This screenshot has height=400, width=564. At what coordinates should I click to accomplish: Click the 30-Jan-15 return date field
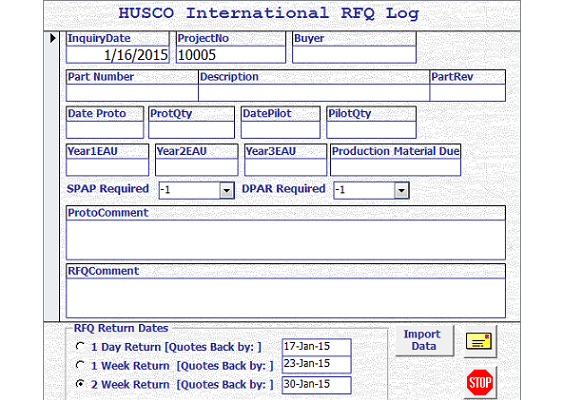coord(316,385)
